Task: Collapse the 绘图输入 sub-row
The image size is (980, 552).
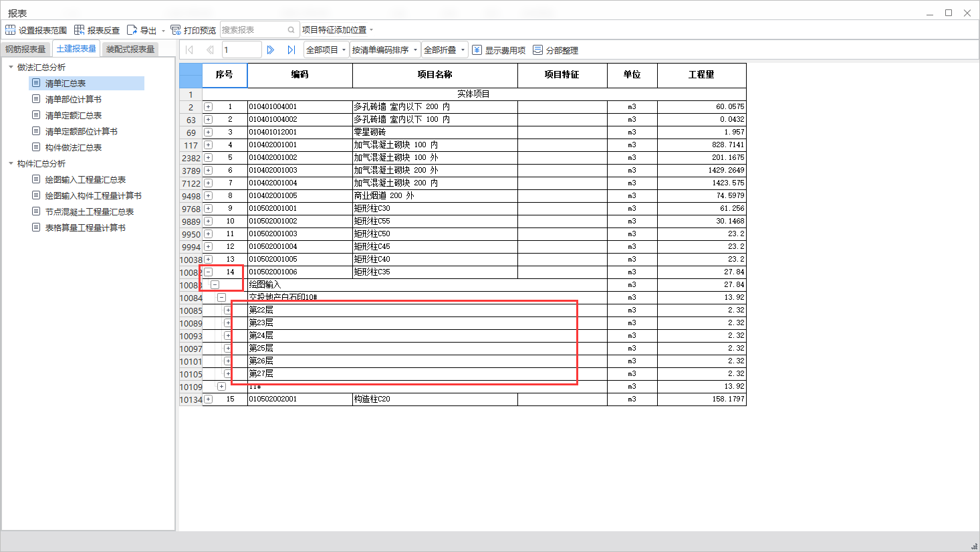Action: (x=215, y=285)
